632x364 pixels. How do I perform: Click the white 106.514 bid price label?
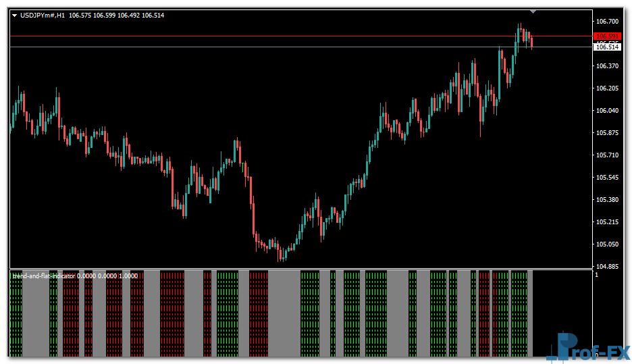click(x=607, y=47)
